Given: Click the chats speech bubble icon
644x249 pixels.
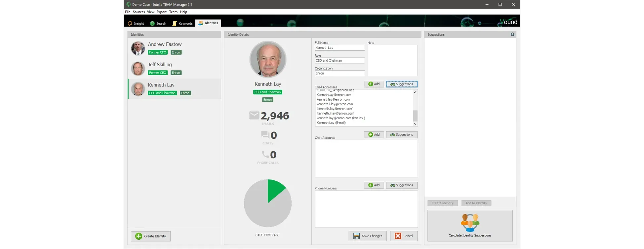Looking at the screenshot, I should pyautogui.click(x=265, y=134).
